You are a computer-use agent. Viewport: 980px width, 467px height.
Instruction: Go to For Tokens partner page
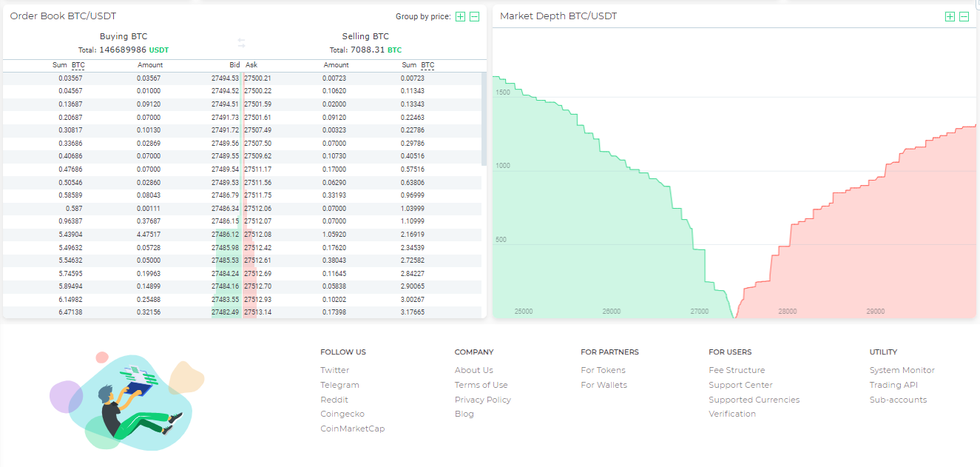pos(603,370)
